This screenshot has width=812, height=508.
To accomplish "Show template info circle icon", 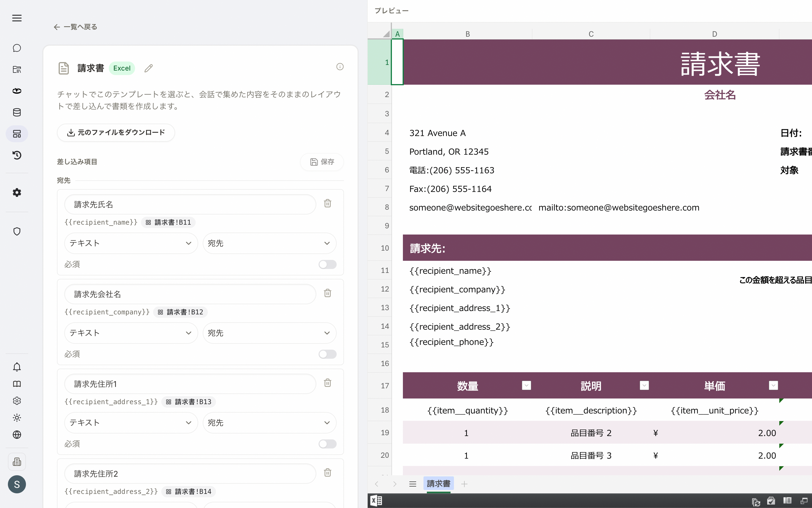I will 340,67.
